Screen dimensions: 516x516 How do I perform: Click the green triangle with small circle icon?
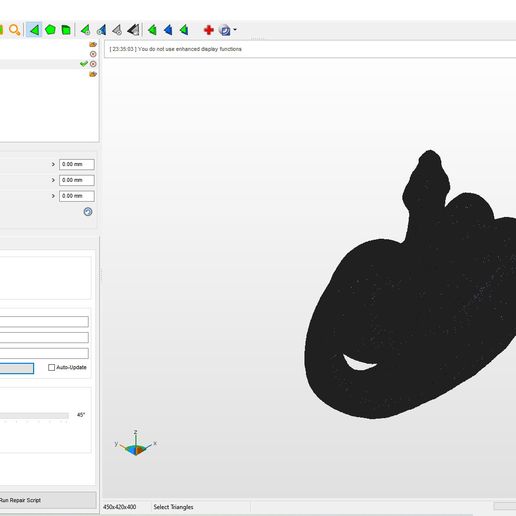point(85,30)
